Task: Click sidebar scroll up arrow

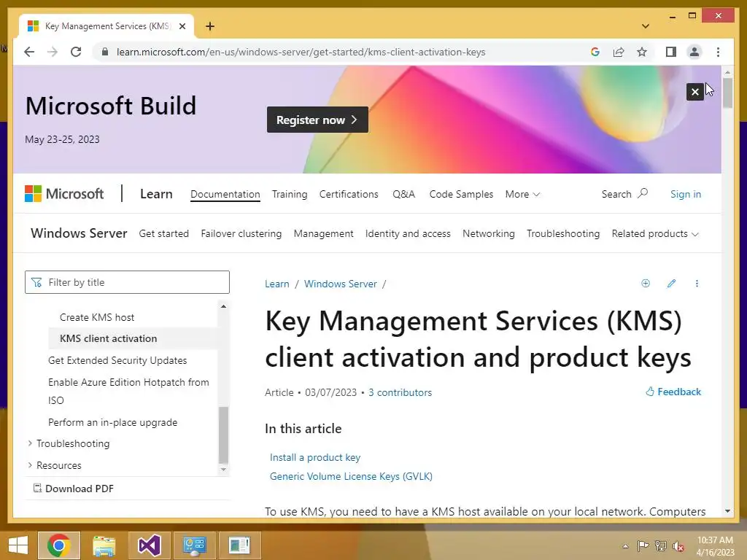Action: tap(223, 306)
